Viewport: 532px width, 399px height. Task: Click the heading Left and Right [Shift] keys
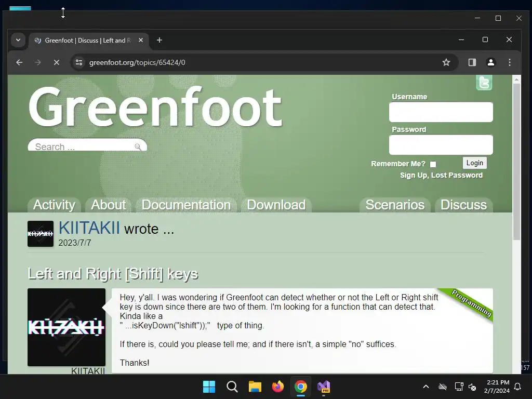(113, 274)
